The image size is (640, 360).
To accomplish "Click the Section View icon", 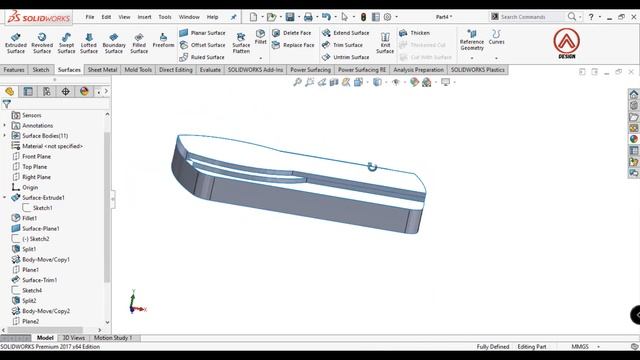I will tap(334, 82).
